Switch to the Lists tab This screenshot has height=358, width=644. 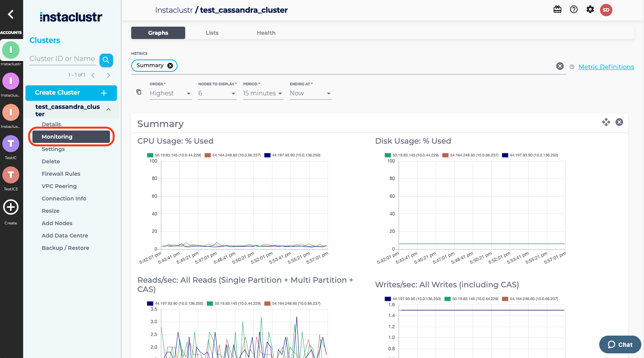(212, 33)
